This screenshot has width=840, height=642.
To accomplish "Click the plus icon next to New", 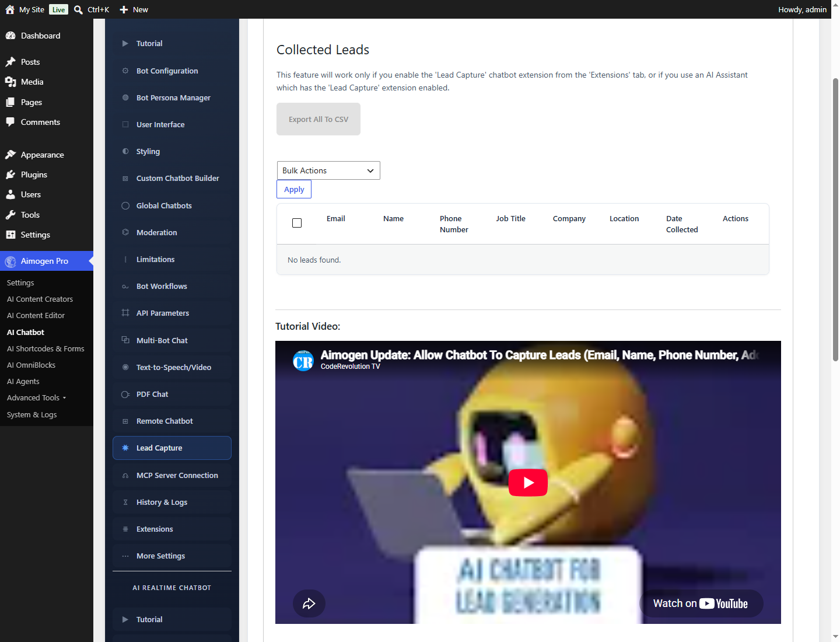I will coord(124,9).
